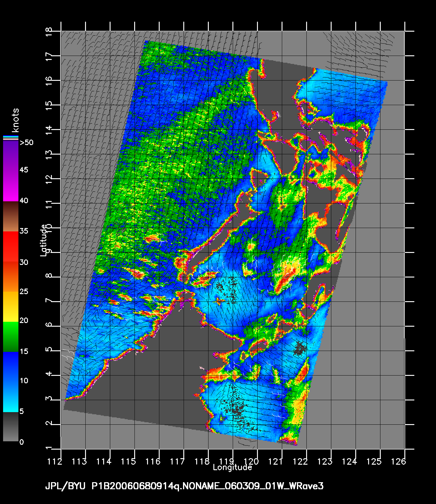
Task: Click the longitude tick label '118'
Action: (x=202, y=461)
